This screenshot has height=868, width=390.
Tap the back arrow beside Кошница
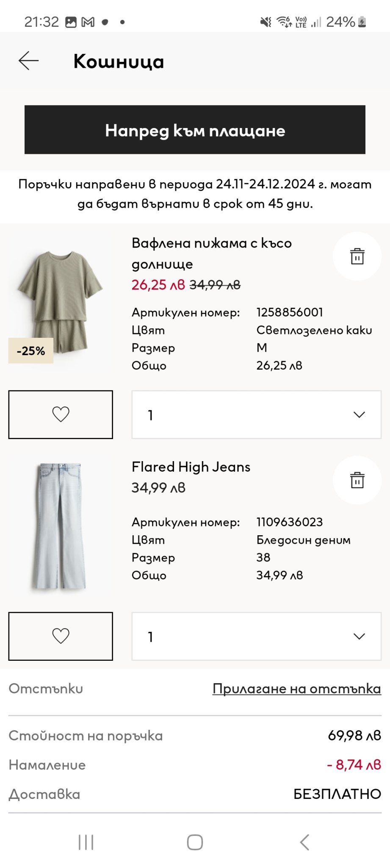[x=29, y=61]
